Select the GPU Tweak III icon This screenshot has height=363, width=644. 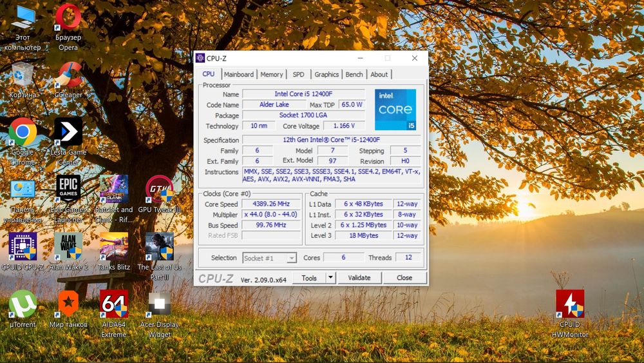tap(159, 195)
